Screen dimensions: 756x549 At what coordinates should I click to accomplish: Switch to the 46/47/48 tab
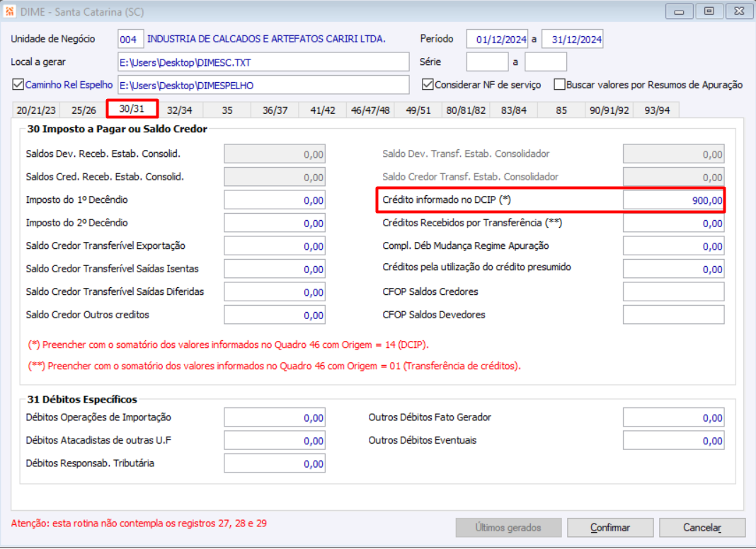point(370,110)
